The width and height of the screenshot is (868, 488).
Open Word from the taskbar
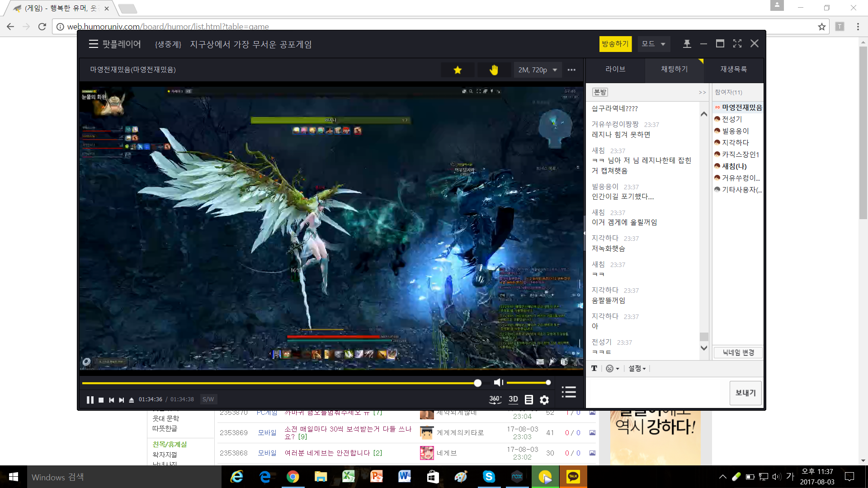(x=405, y=477)
